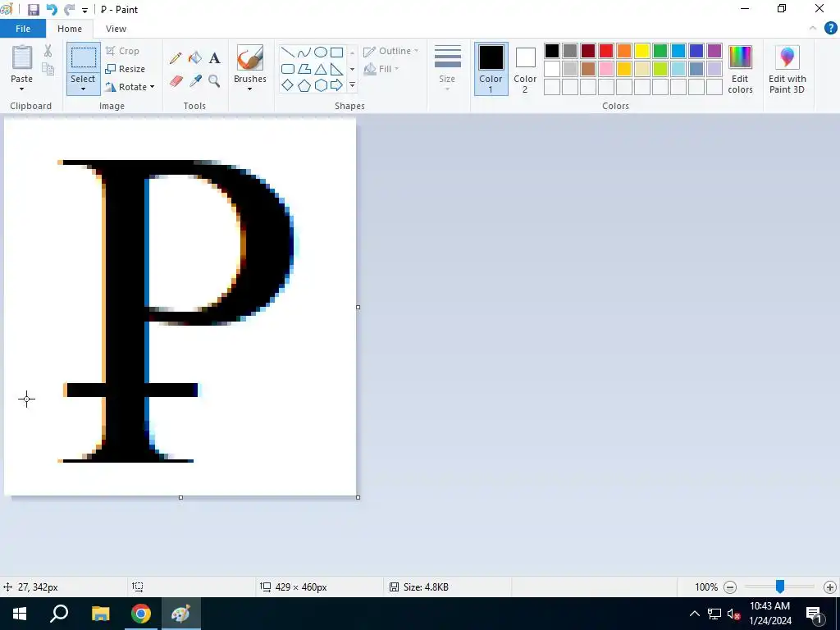
Task: Click the Paste clipboard icon
Action: coord(22,57)
